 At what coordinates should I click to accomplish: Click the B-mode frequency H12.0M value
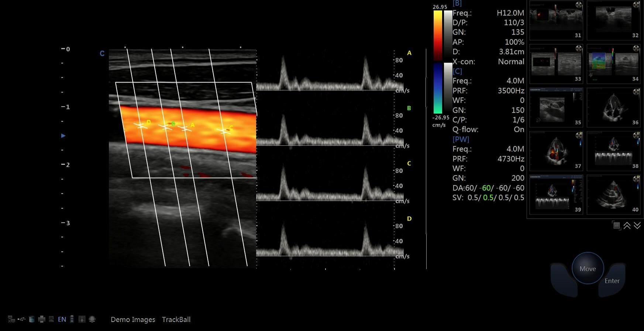tap(510, 13)
